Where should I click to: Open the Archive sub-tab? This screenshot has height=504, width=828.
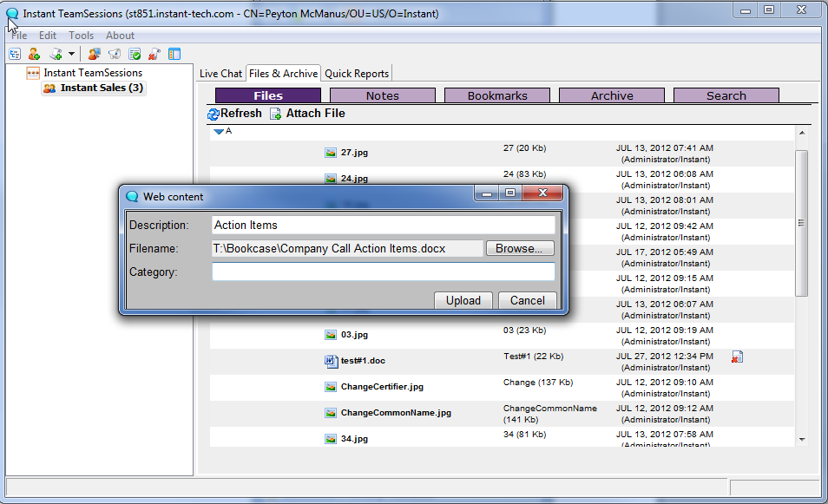(x=612, y=95)
